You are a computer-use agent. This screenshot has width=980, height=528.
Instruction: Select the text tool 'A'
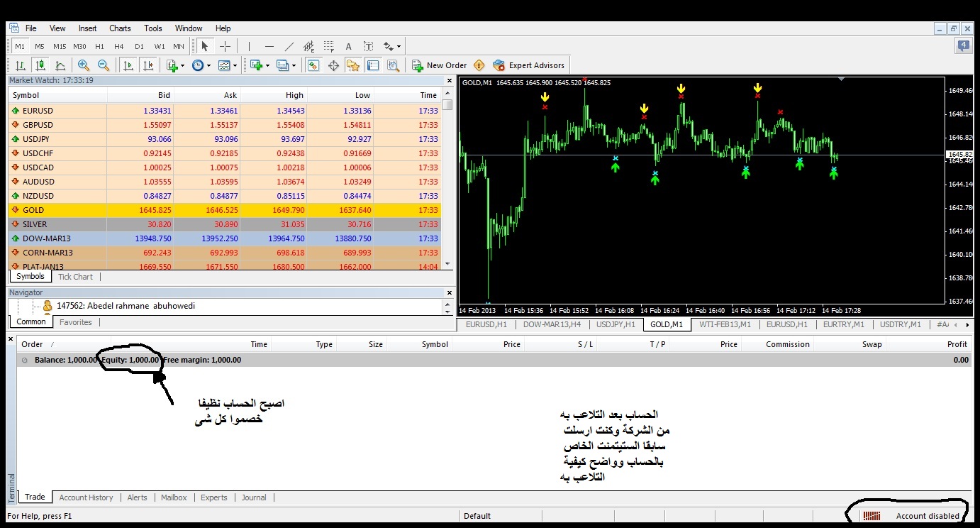click(348, 46)
